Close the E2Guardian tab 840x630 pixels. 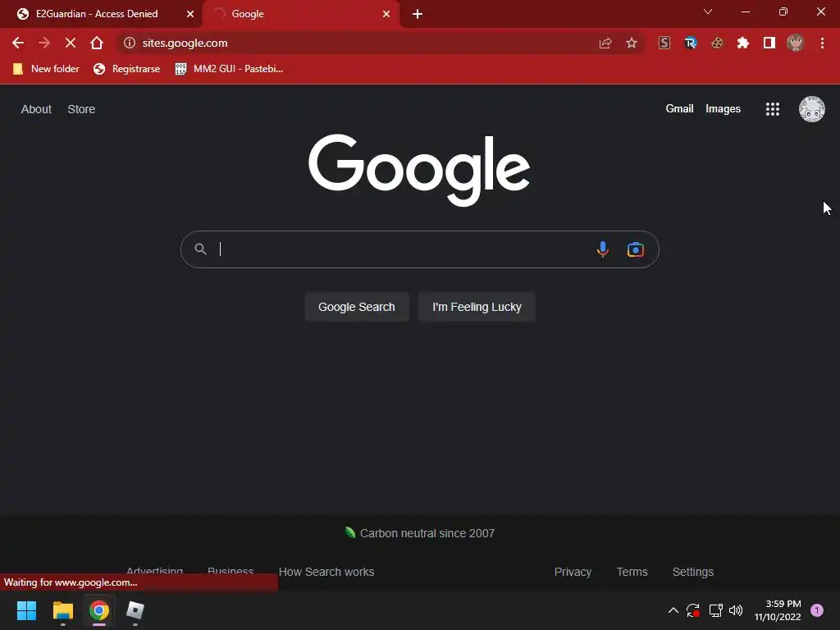tap(190, 14)
